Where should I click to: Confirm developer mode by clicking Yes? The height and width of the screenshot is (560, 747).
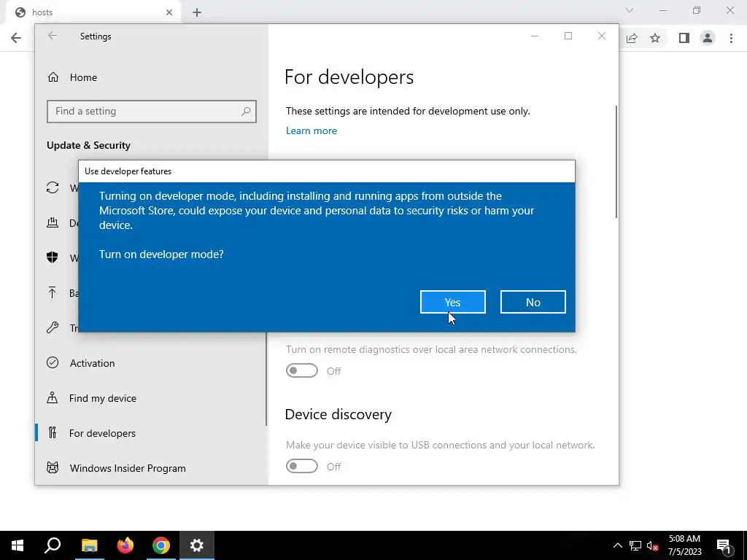coord(452,302)
